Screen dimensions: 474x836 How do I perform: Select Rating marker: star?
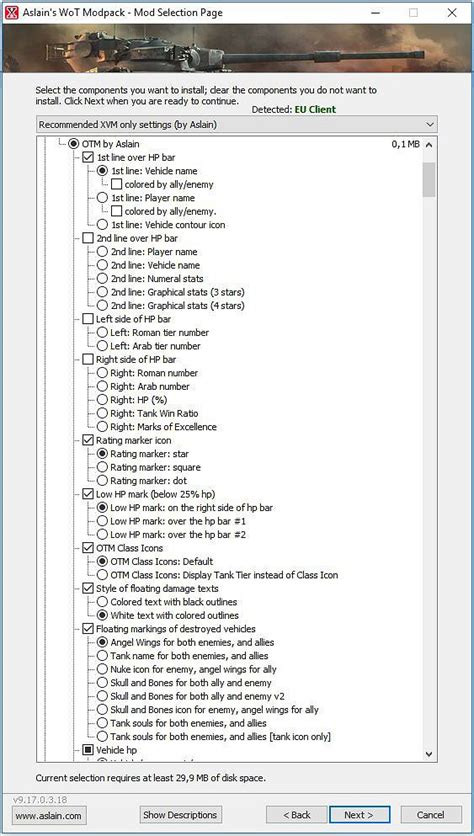102,454
